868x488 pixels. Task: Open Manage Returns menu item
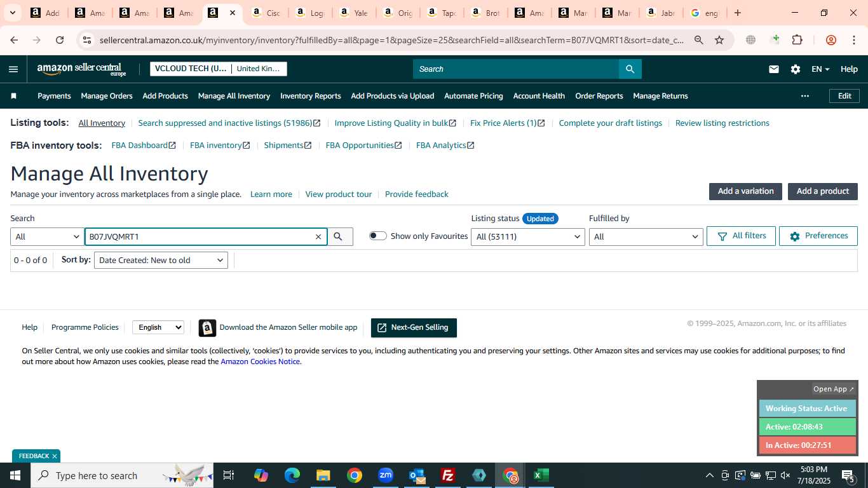pyautogui.click(x=660, y=96)
